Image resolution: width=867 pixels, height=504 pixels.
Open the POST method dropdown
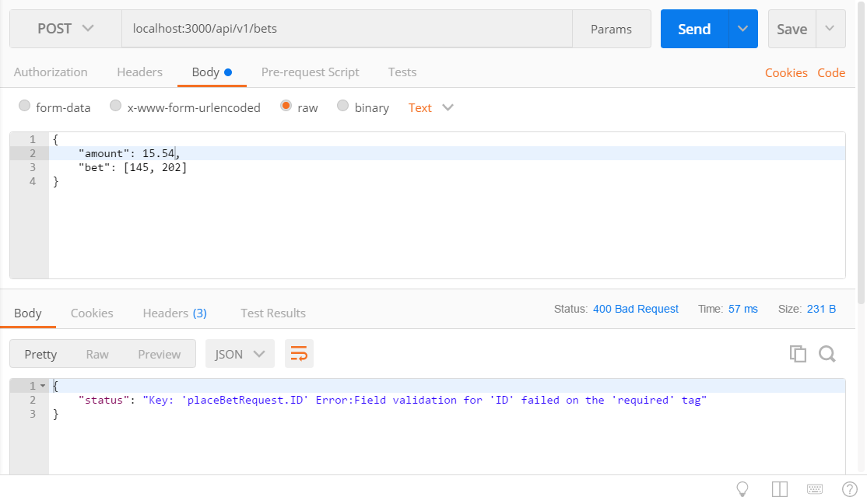click(65, 29)
